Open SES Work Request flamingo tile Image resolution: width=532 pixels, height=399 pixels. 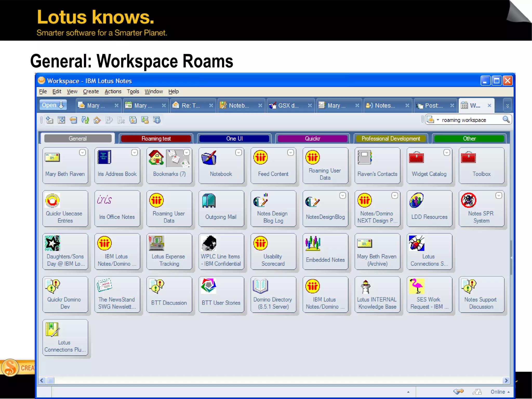[x=429, y=295]
